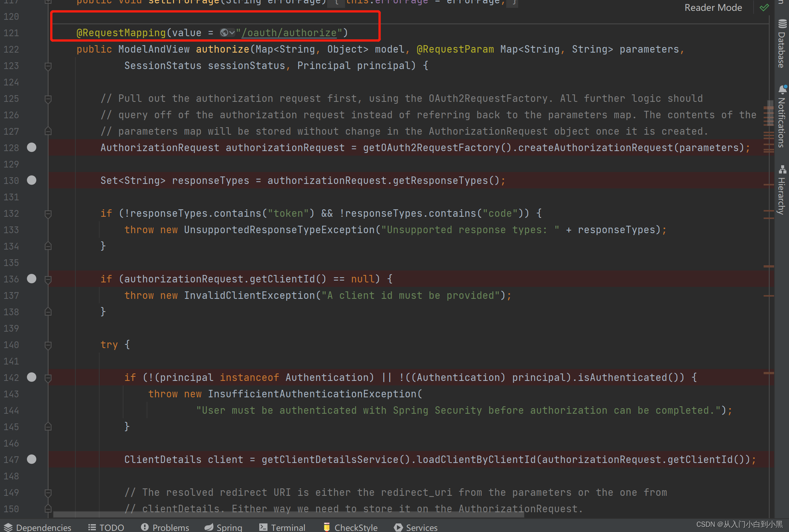Open the TODO tool window

coord(106,527)
